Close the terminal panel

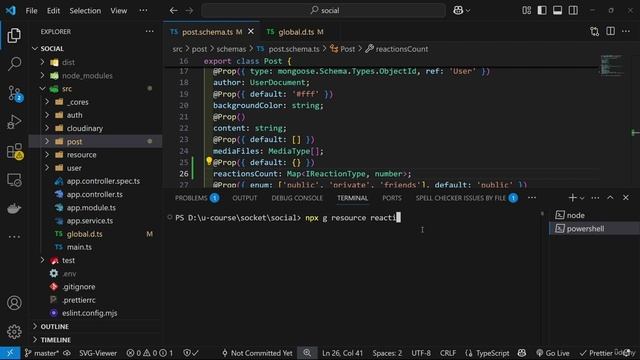point(626,198)
